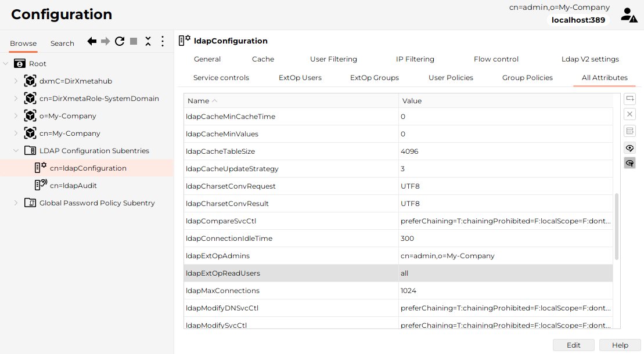Click the add value row icon
644x354 pixels.
[629, 131]
